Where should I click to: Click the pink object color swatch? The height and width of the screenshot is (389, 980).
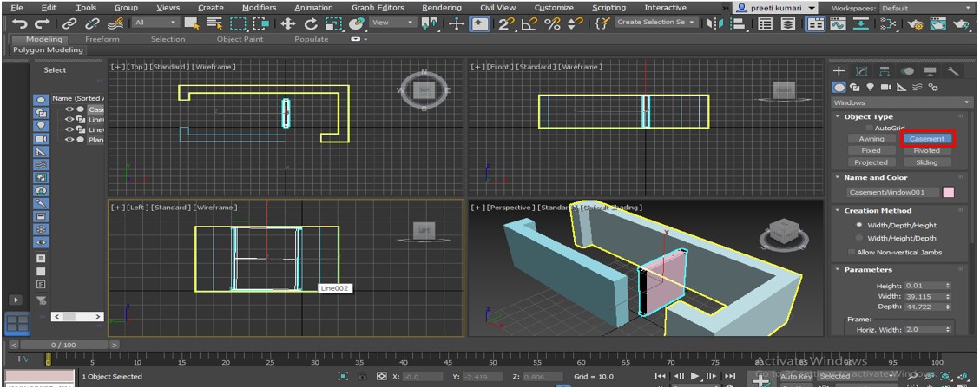pyautogui.click(x=948, y=192)
